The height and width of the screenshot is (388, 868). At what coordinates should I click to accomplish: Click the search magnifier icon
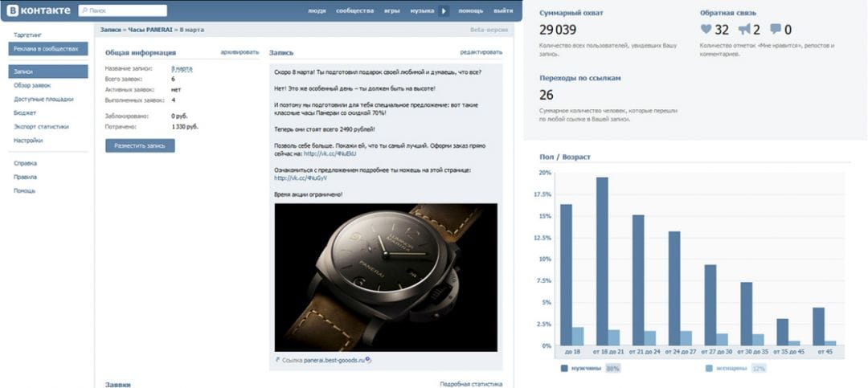[x=84, y=10]
